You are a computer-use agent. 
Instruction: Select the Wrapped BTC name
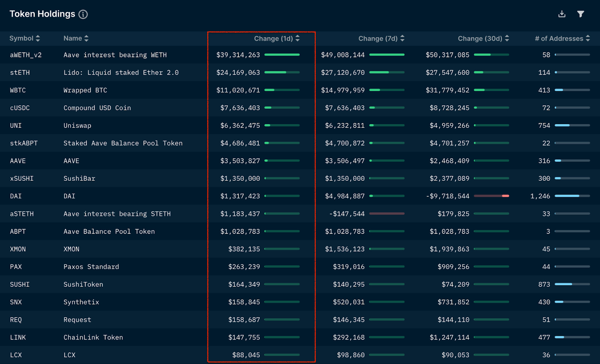tap(85, 90)
